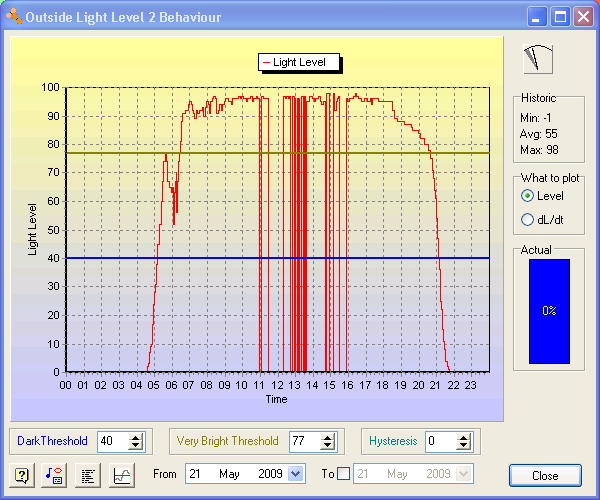This screenshot has width=600, height=500.
Task: Increase the DarkThreshold value
Action: point(136,436)
